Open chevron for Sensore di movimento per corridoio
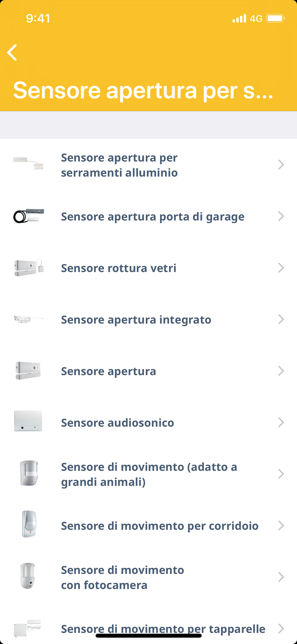Screen dimensions: 297x644 pos(281,526)
